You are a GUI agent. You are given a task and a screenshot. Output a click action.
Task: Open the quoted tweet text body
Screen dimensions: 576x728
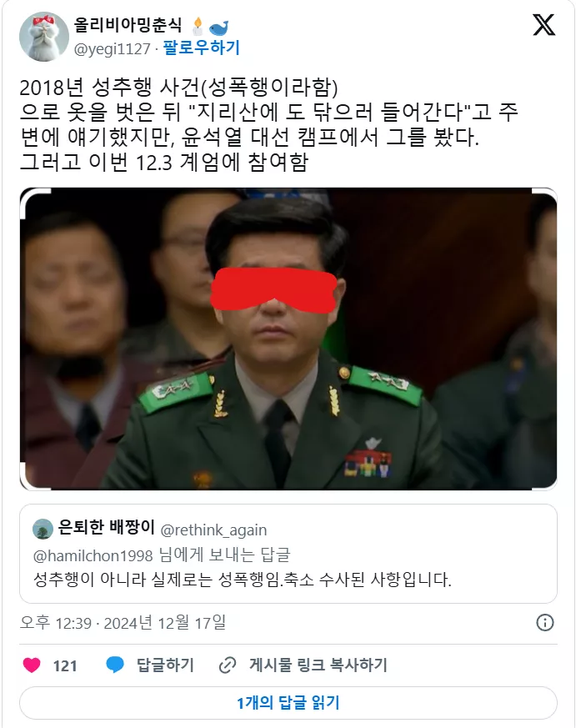[243, 580]
